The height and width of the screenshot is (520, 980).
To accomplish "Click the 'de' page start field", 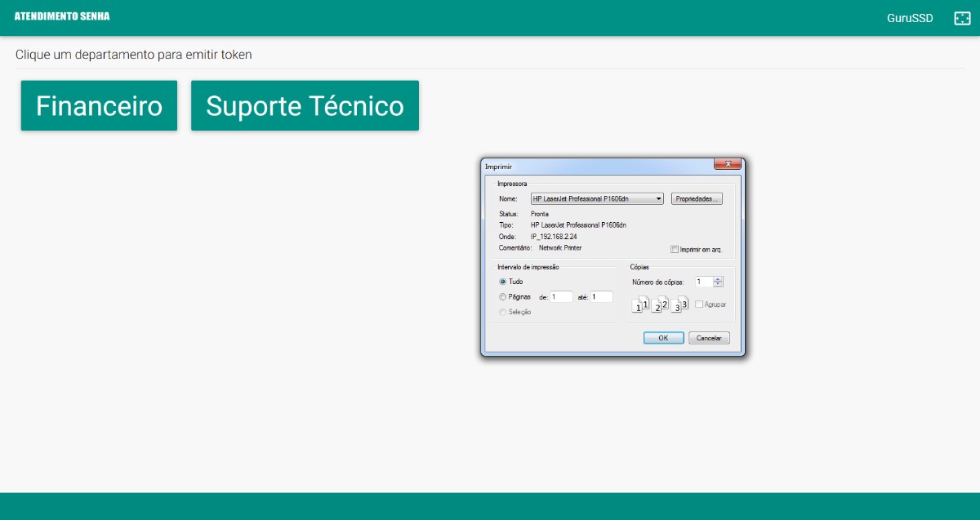I will coord(561,297).
